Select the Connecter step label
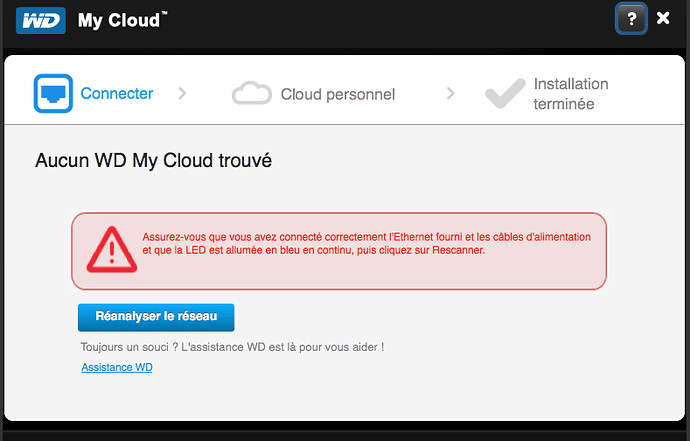The width and height of the screenshot is (690, 441). pyautogui.click(x=117, y=94)
